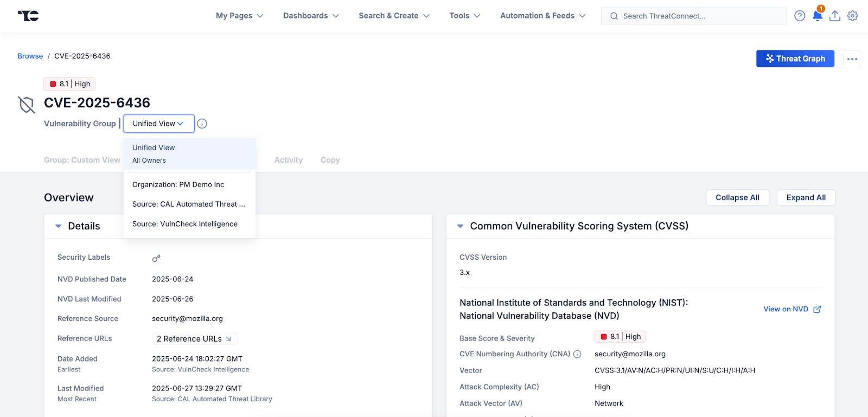The image size is (868, 417).
Task: Expand the Dashboards menu
Action: coord(311,16)
